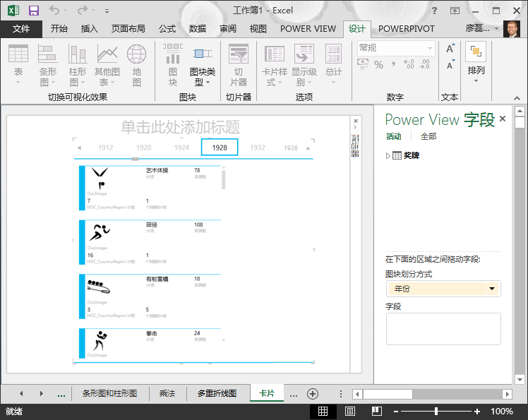Select tile year 1932
528x420 pixels.
(x=258, y=148)
